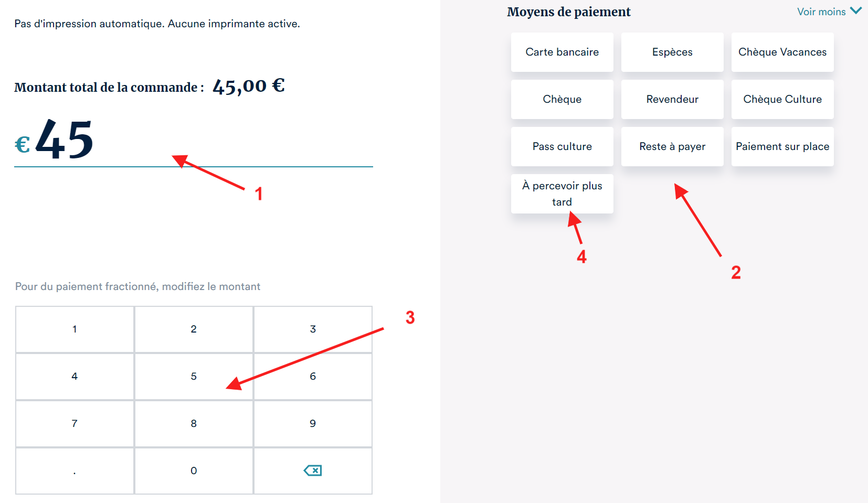Select Paiement sur place option
The height and width of the screenshot is (503, 868).
[782, 146]
